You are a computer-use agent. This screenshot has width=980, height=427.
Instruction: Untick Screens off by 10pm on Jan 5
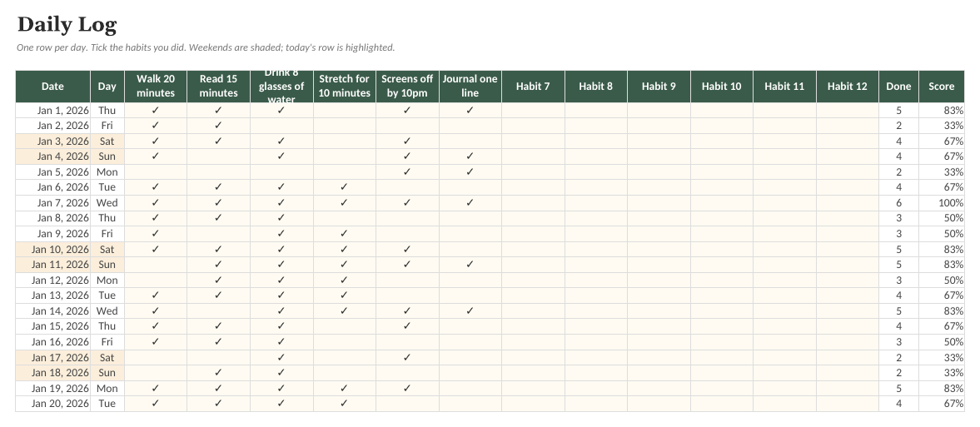point(407,172)
